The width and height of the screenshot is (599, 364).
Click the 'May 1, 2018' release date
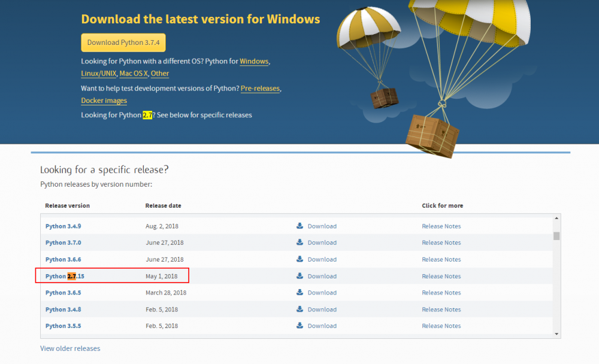pos(161,276)
